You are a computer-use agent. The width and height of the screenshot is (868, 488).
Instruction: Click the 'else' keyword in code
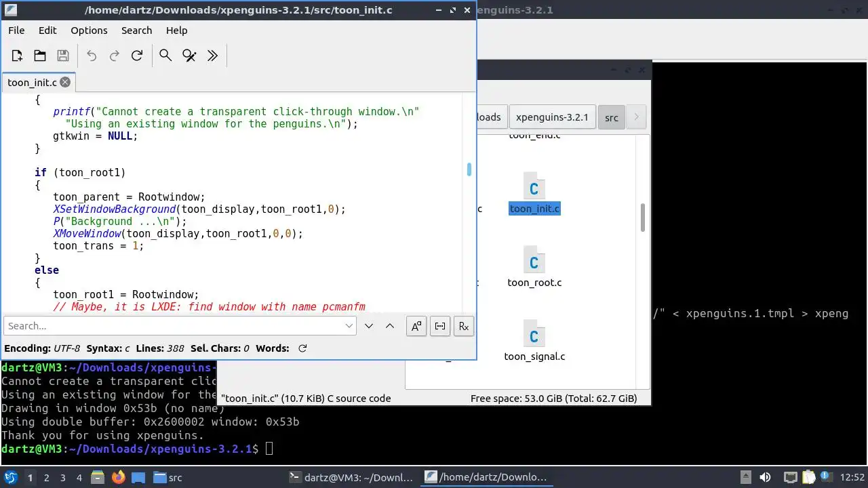pos(47,270)
